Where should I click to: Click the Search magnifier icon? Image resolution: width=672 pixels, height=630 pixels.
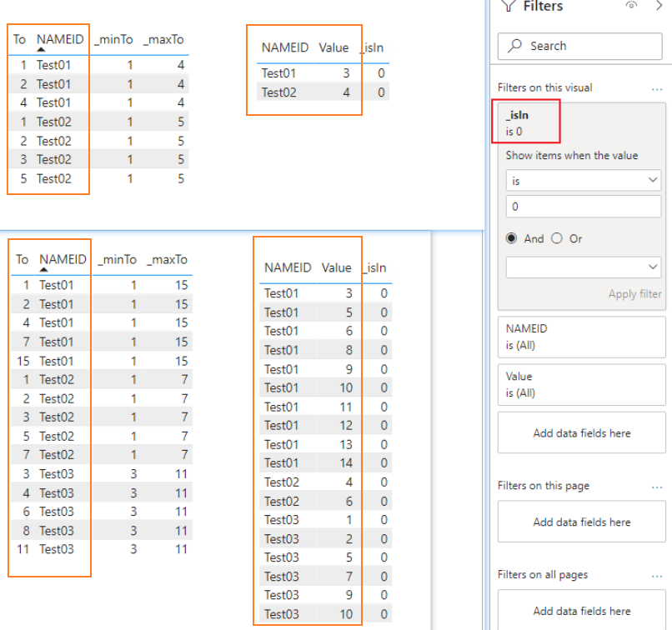514,45
